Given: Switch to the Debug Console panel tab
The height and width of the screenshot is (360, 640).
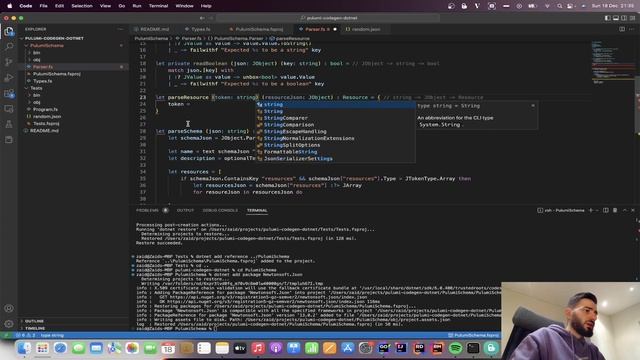Looking at the screenshot, I should 220,210.
